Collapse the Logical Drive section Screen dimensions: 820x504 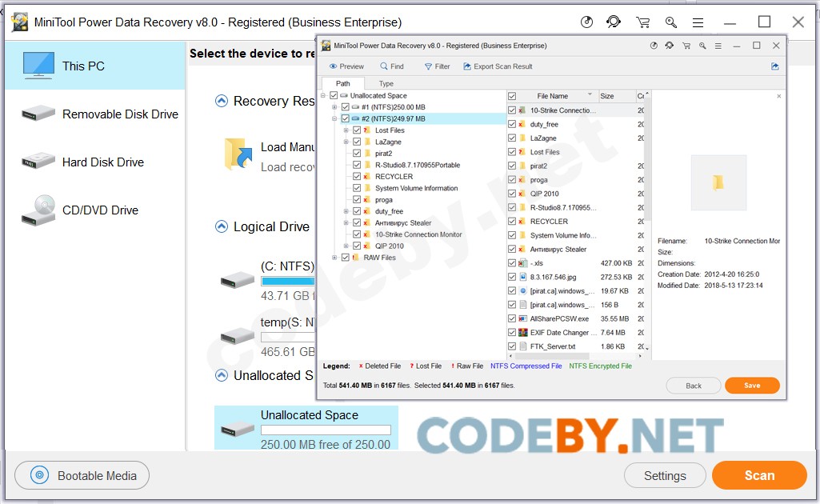(x=220, y=226)
